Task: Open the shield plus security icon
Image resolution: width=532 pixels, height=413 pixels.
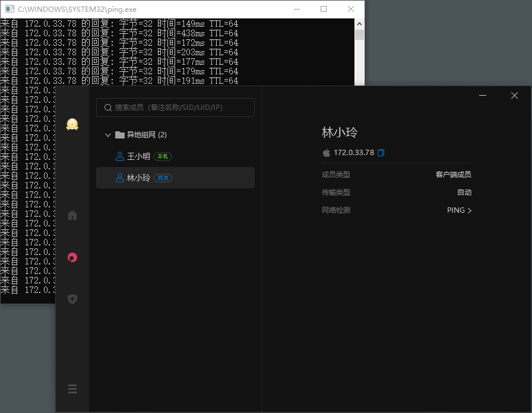Action: (x=72, y=299)
